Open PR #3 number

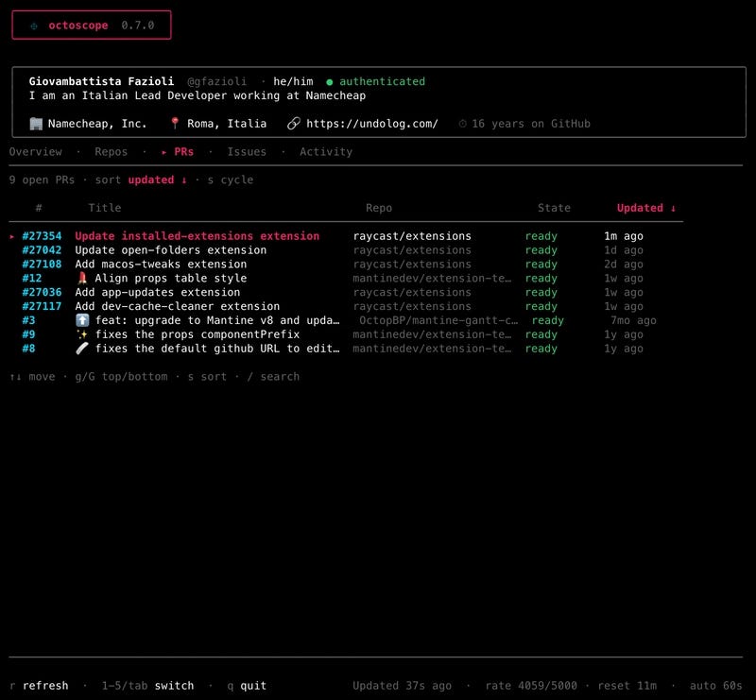click(28, 320)
